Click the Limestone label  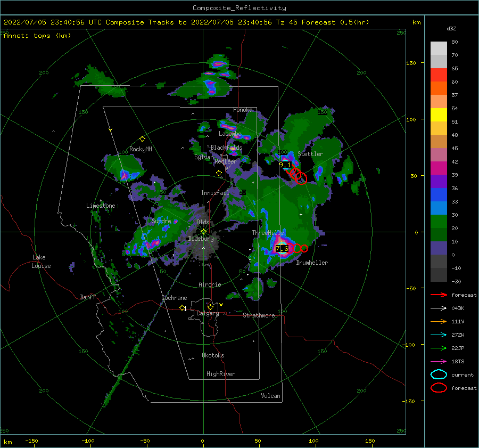pyautogui.click(x=101, y=206)
